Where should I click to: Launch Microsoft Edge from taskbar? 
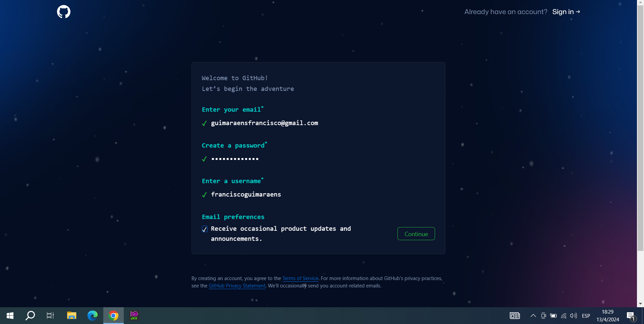pyautogui.click(x=93, y=316)
